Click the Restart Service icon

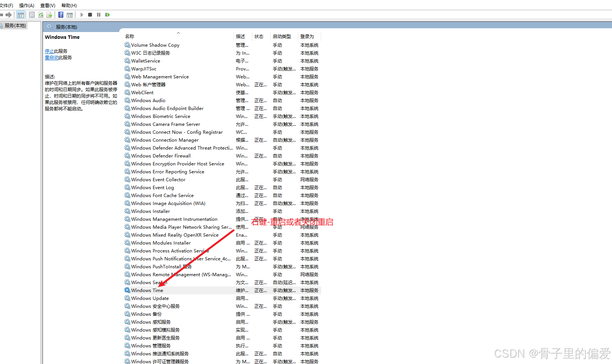[107, 15]
